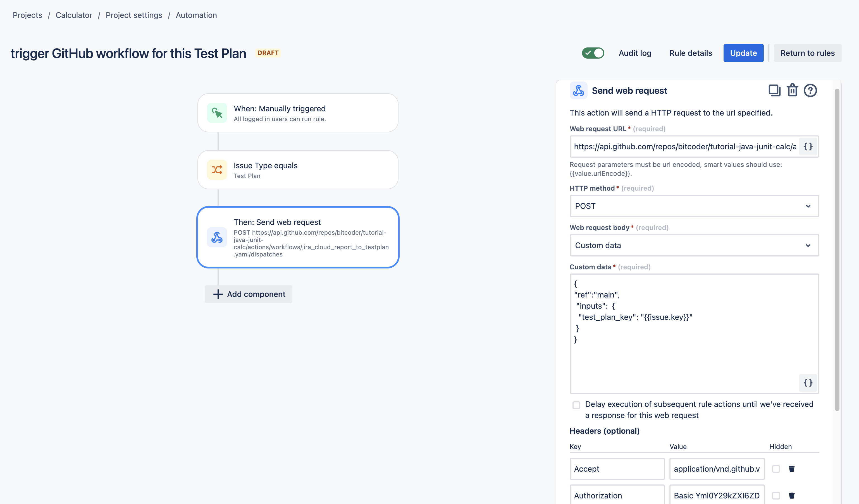Click the duplicate component icon

click(x=774, y=91)
